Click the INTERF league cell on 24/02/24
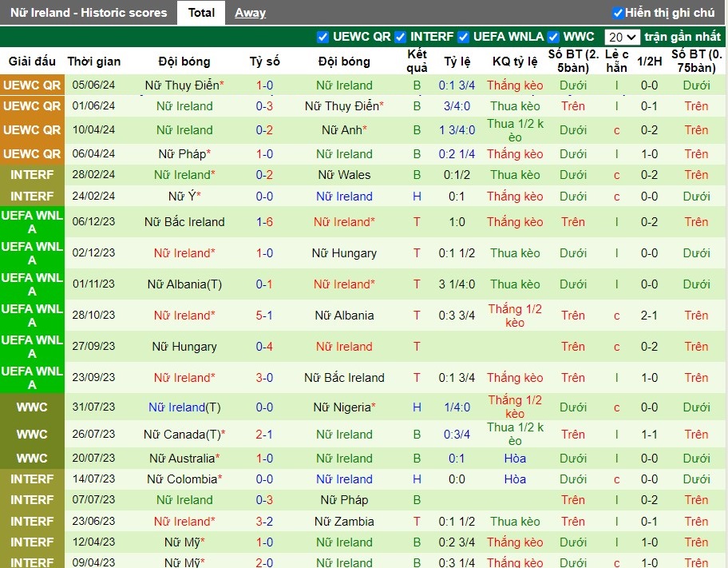 coord(32,197)
